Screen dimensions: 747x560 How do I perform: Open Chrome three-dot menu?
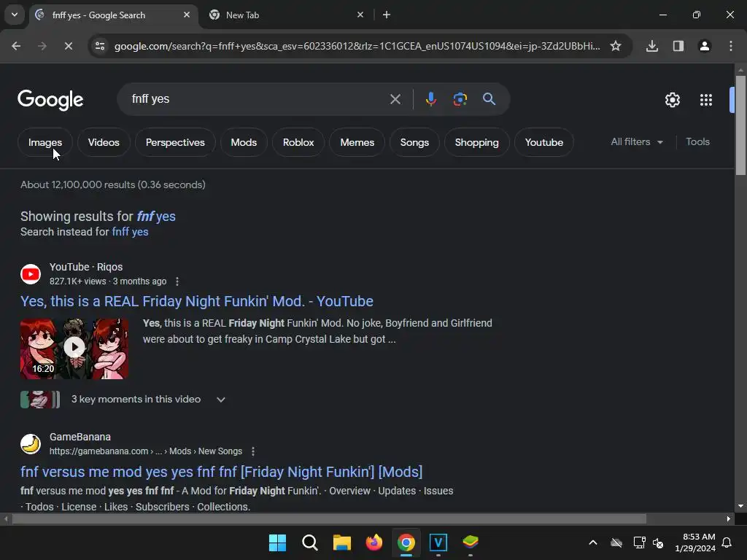pyautogui.click(x=731, y=46)
